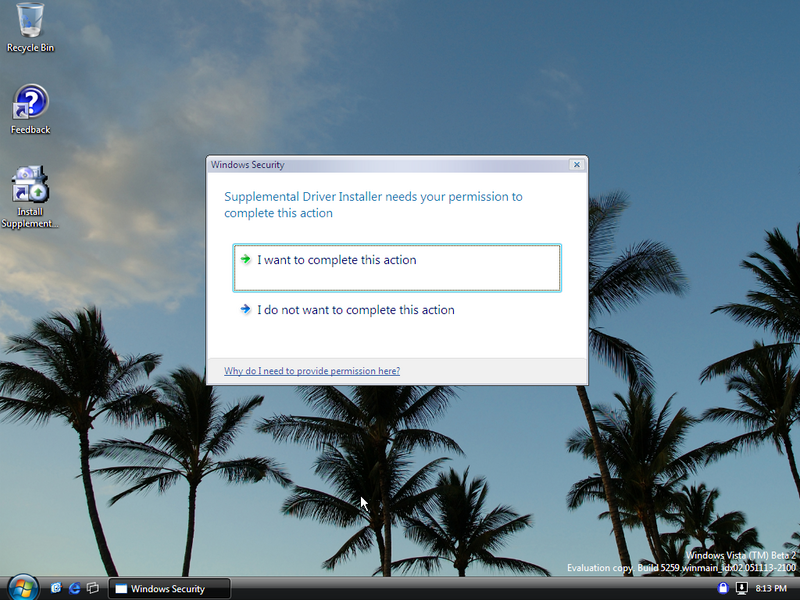Choose 'I want to complete this action'
Screen dimensions: 800x600
click(x=397, y=268)
